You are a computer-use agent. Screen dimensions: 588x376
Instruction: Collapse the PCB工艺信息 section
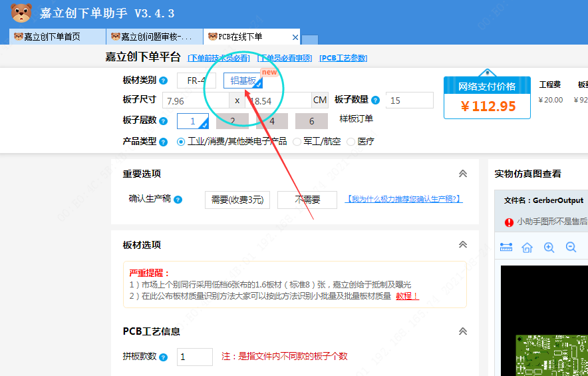[463, 331]
